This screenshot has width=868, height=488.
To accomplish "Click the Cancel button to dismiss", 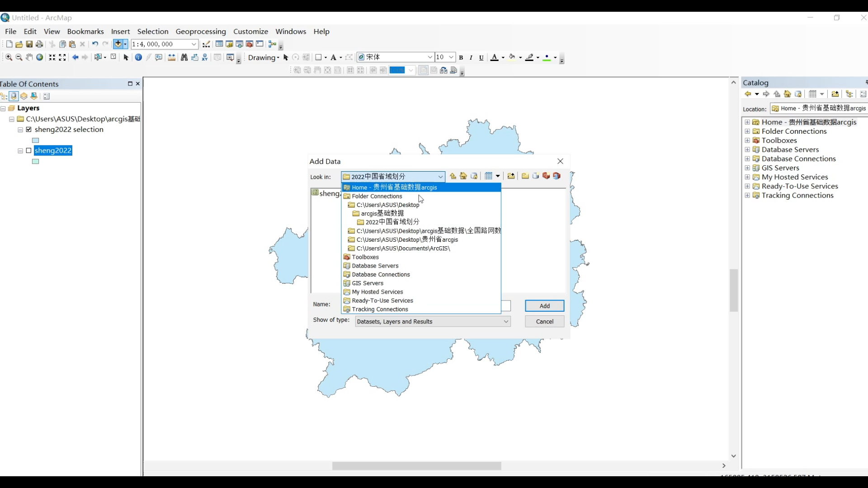I will point(545,321).
